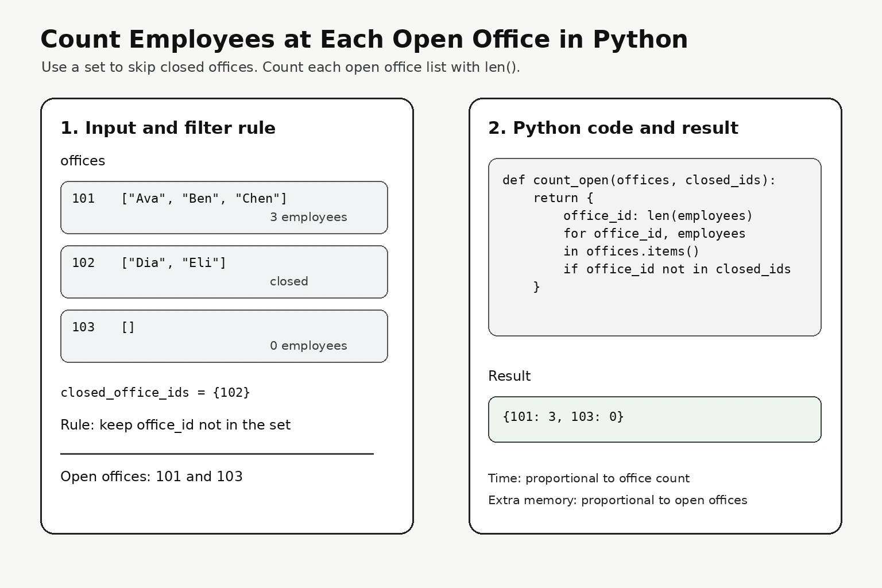Click the subtitle starting 'Use a set to skip closed offices'

(281, 67)
